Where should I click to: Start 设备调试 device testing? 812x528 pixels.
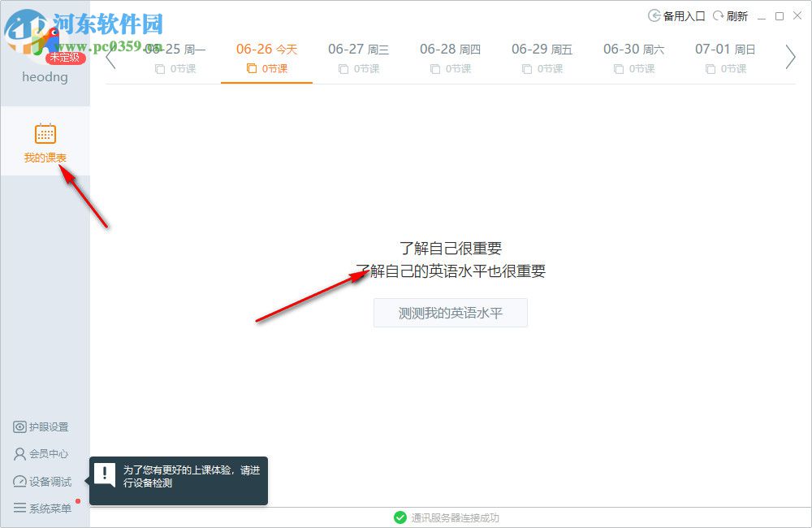[42, 482]
